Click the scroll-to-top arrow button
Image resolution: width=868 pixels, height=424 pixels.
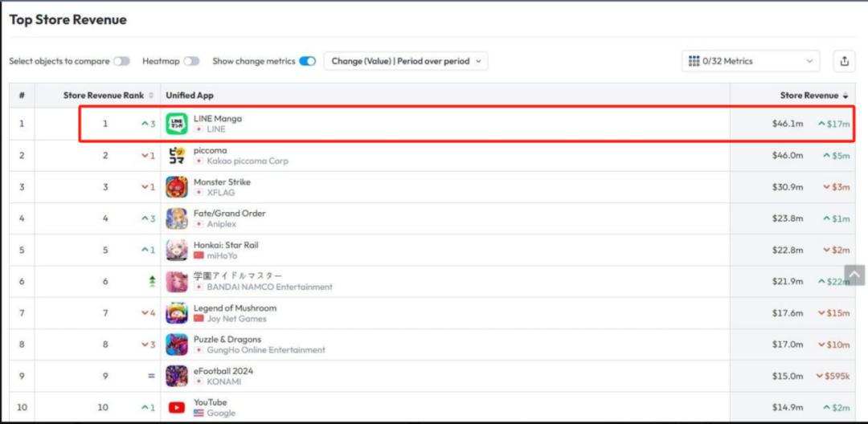point(854,275)
